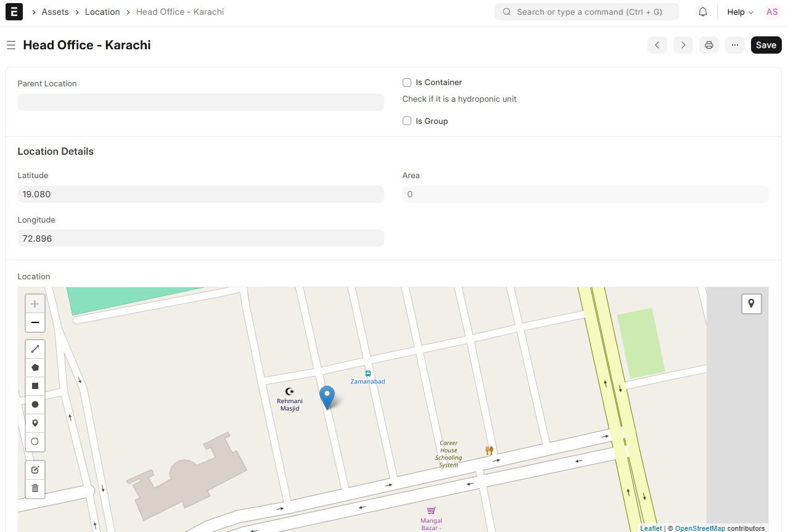Image resolution: width=788 pixels, height=532 pixels.
Task: Select the draw polygon tool
Action: coord(35,367)
